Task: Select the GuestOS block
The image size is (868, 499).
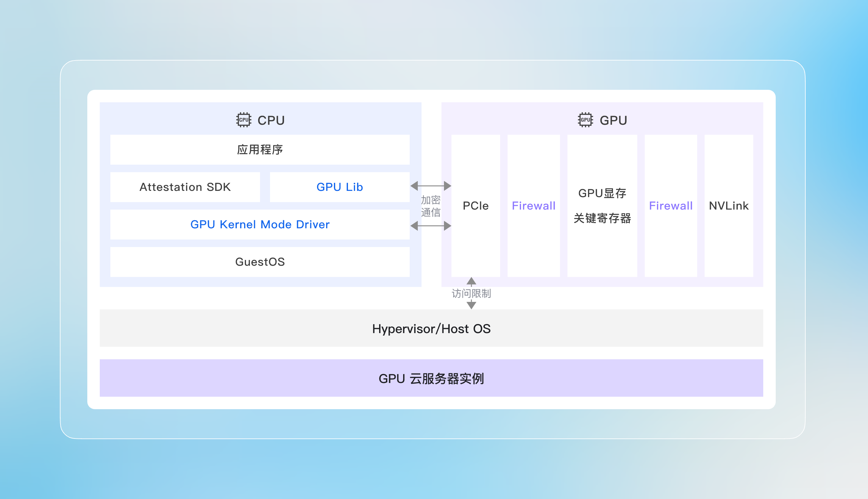Action: tap(260, 262)
